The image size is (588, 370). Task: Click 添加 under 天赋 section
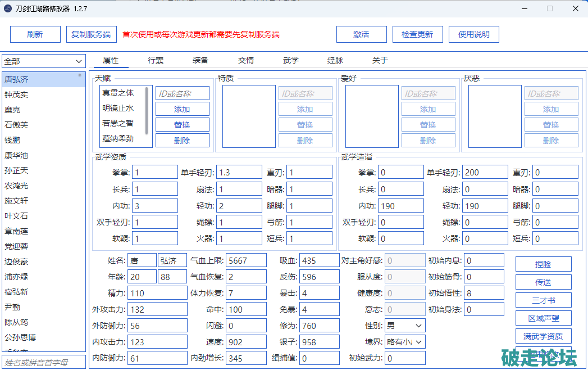pyautogui.click(x=182, y=109)
